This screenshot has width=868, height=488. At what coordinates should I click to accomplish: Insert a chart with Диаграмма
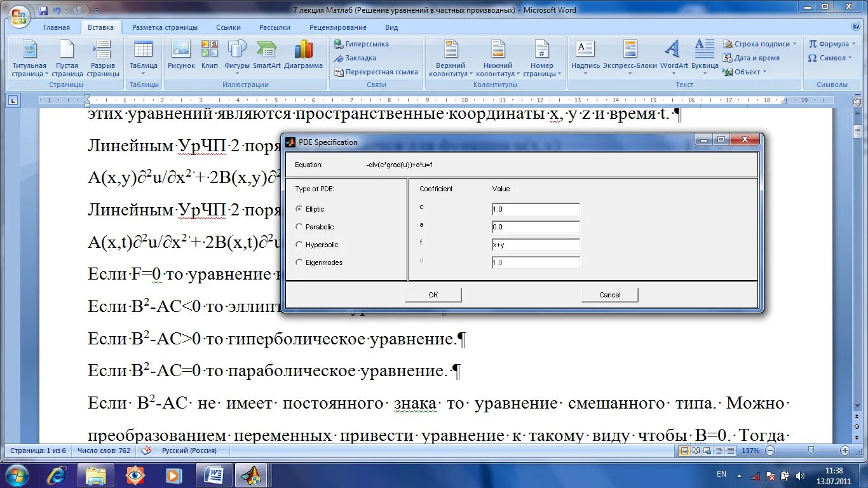tap(303, 55)
